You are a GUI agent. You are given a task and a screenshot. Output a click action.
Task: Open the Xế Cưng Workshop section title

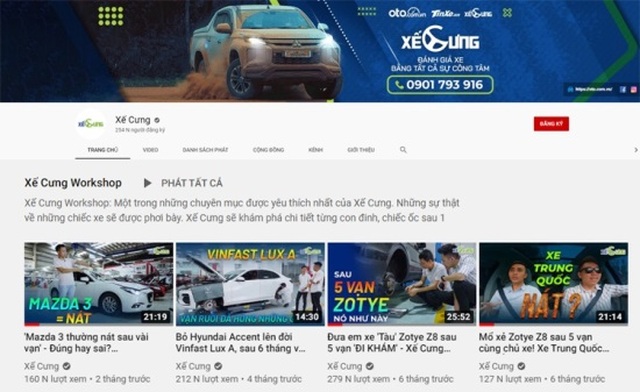[73, 183]
